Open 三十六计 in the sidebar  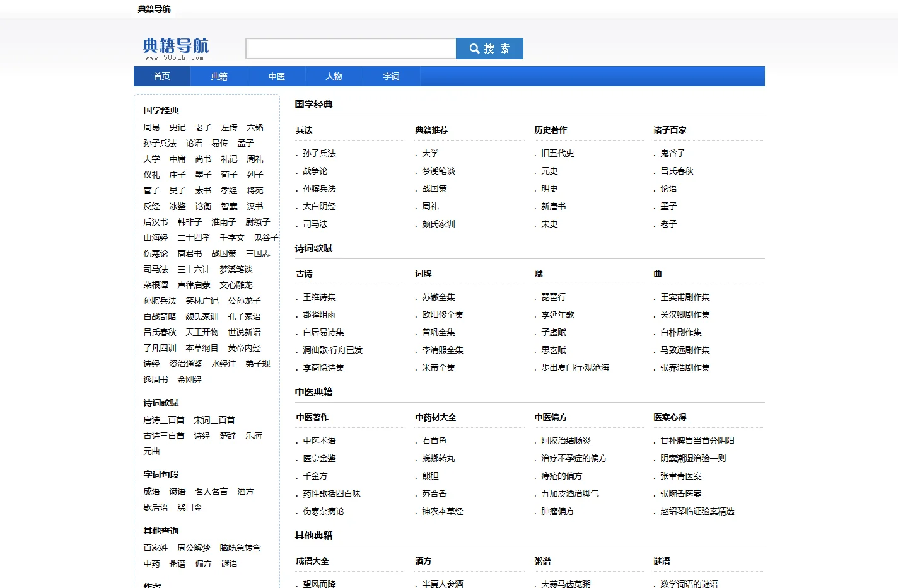point(194,269)
